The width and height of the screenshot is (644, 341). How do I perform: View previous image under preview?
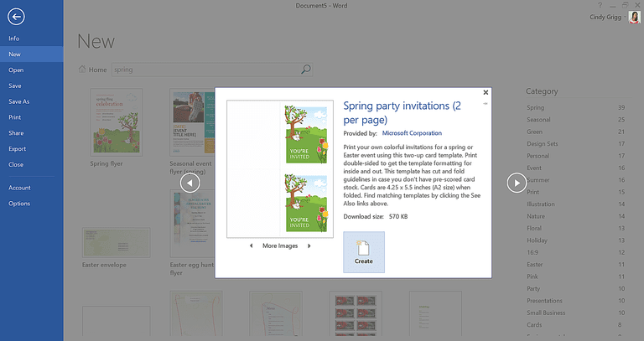pyautogui.click(x=252, y=245)
